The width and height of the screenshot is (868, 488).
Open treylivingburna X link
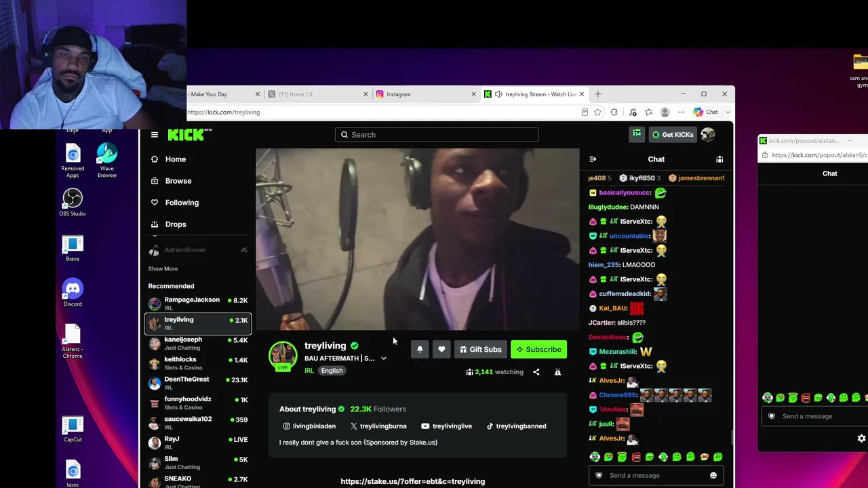[x=378, y=426]
